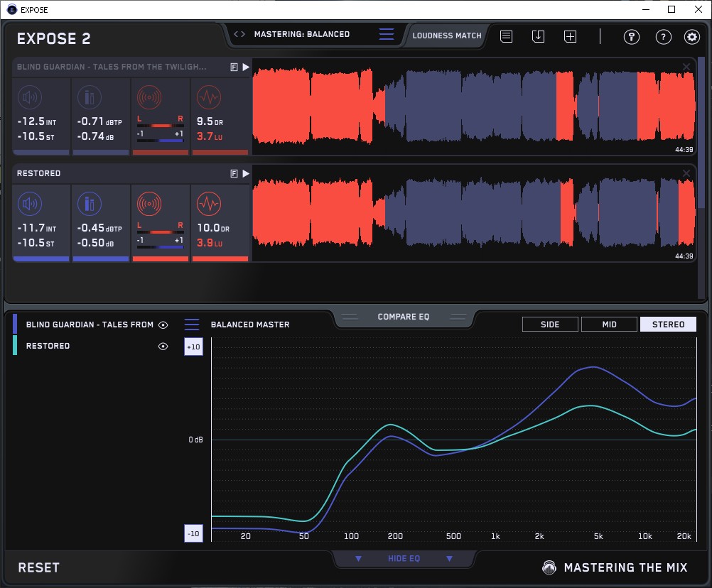Click the blue color swatch for Blind Guardian curve
This screenshot has width=712, height=588.
point(15,324)
